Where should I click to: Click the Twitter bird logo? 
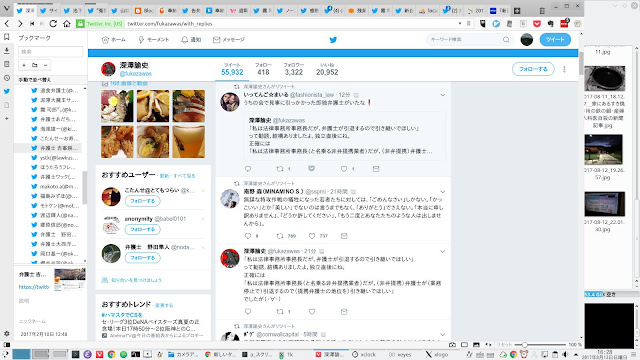pyautogui.click(x=333, y=40)
